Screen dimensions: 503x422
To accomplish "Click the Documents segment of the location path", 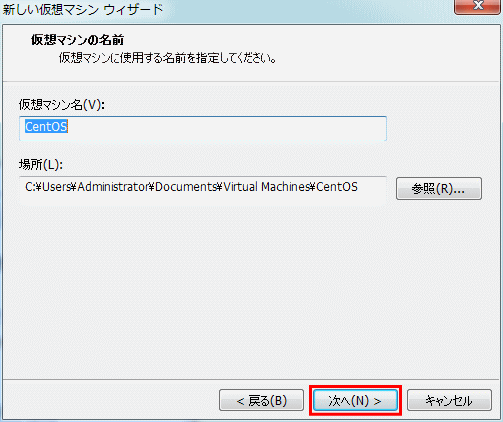I will [x=185, y=187].
